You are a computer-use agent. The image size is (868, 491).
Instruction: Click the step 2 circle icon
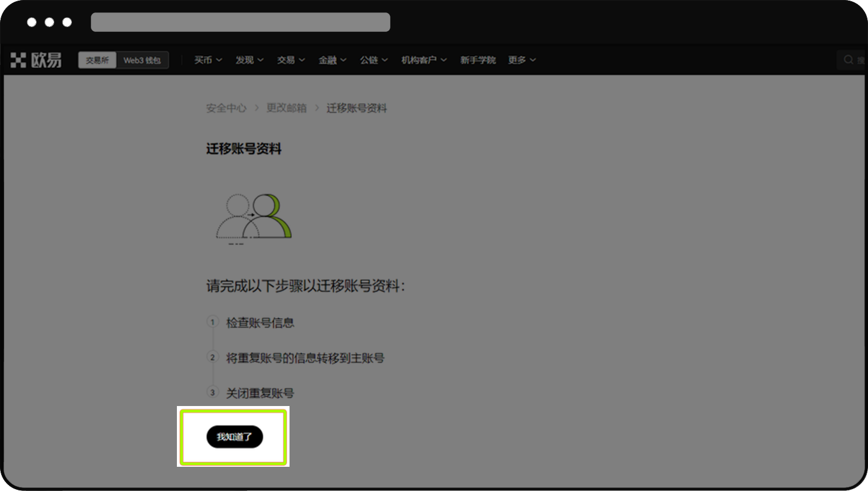coord(213,358)
